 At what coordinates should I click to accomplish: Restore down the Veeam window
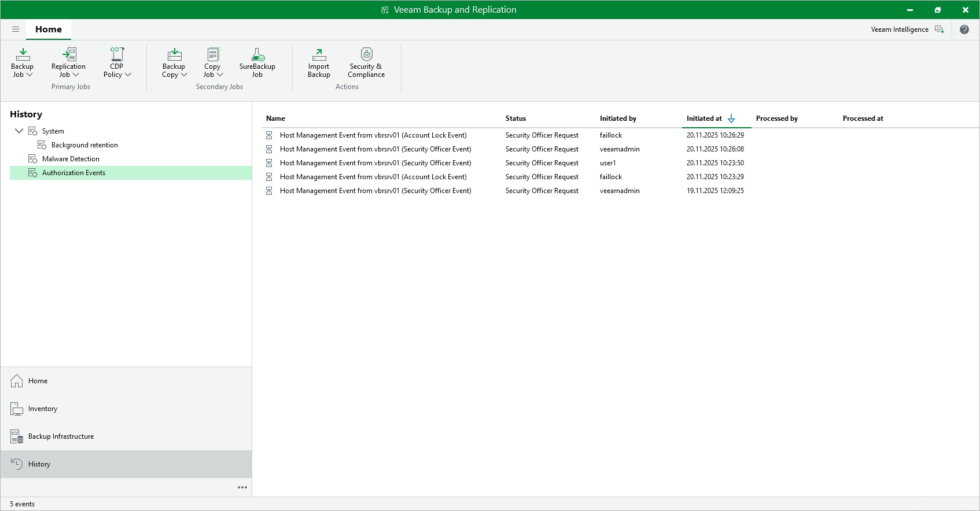938,10
